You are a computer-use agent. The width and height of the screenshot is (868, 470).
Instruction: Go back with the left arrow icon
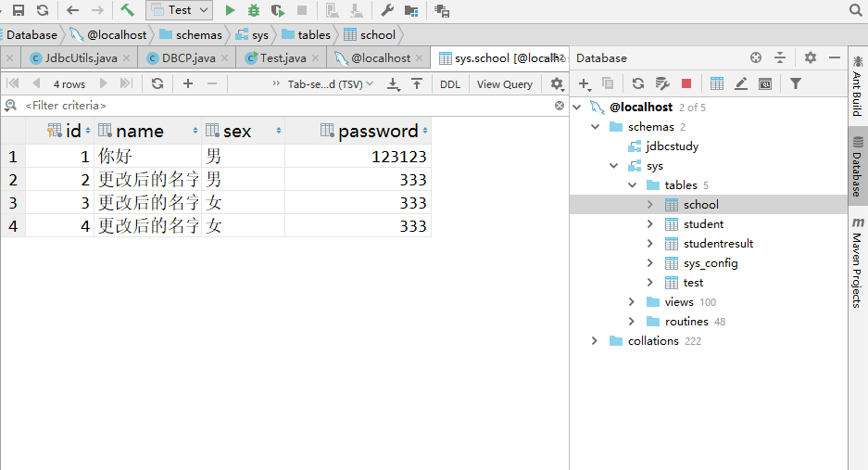[x=72, y=10]
